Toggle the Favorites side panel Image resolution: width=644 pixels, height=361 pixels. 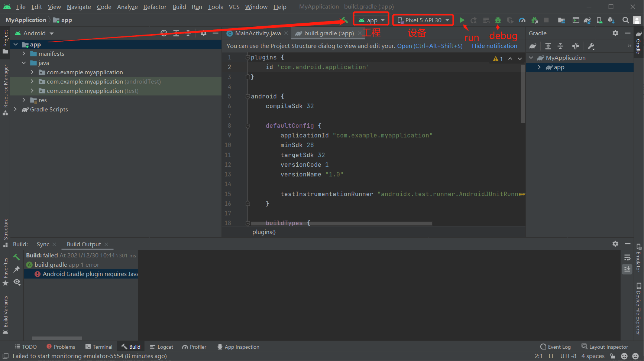(x=5, y=271)
